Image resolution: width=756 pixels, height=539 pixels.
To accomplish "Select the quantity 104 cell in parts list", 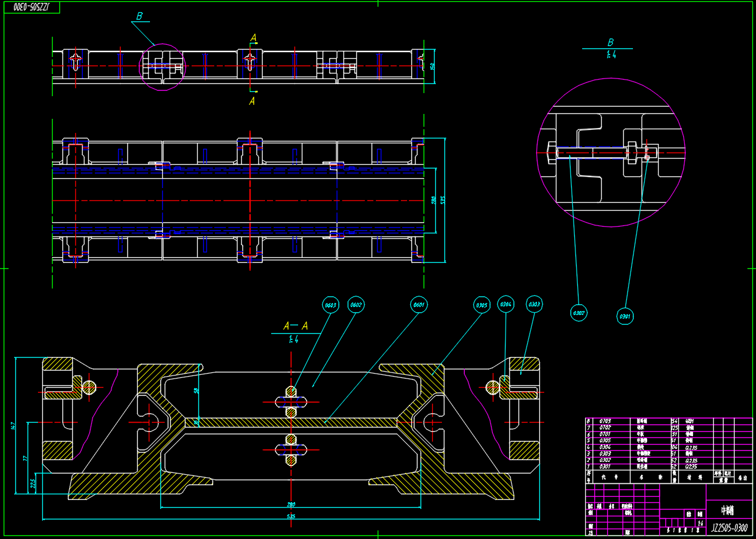I will tap(675, 447).
